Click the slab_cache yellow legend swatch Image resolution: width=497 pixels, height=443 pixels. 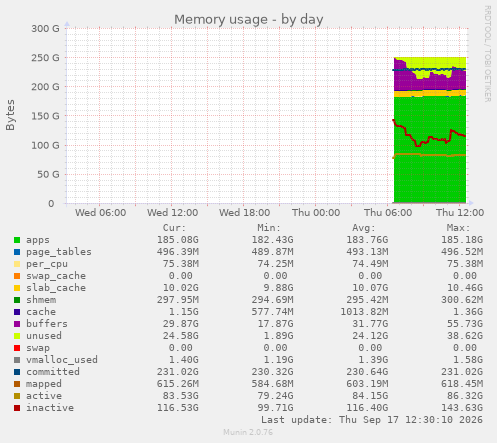17,288
